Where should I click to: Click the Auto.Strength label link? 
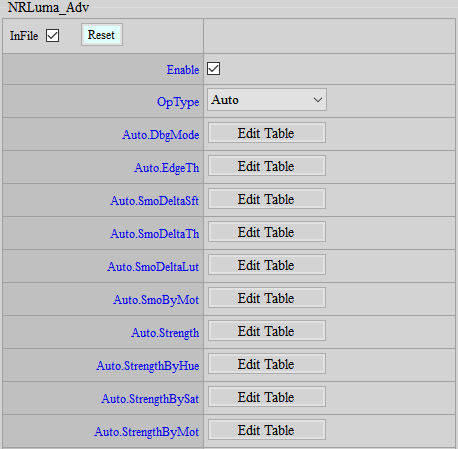pos(165,333)
